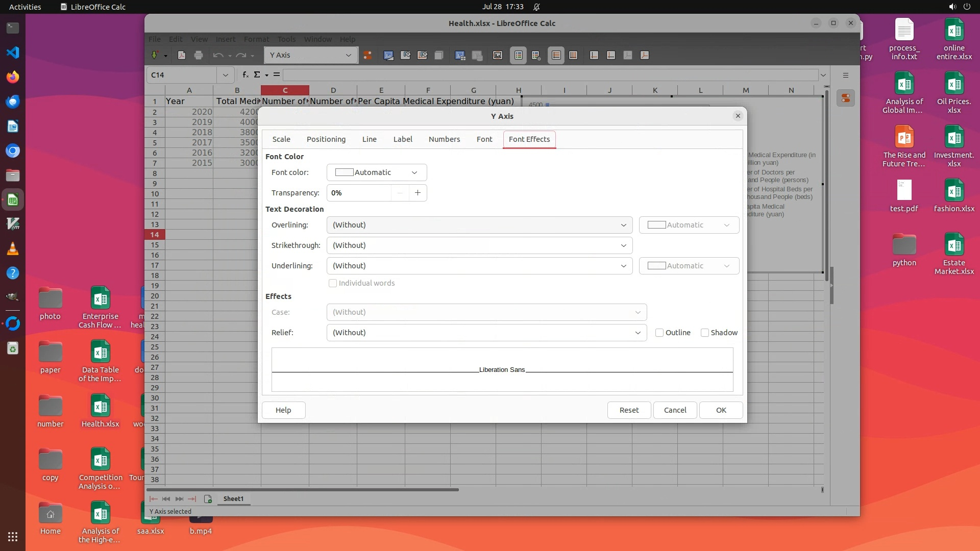Open the Terminal dock icon

coord(13,28)
